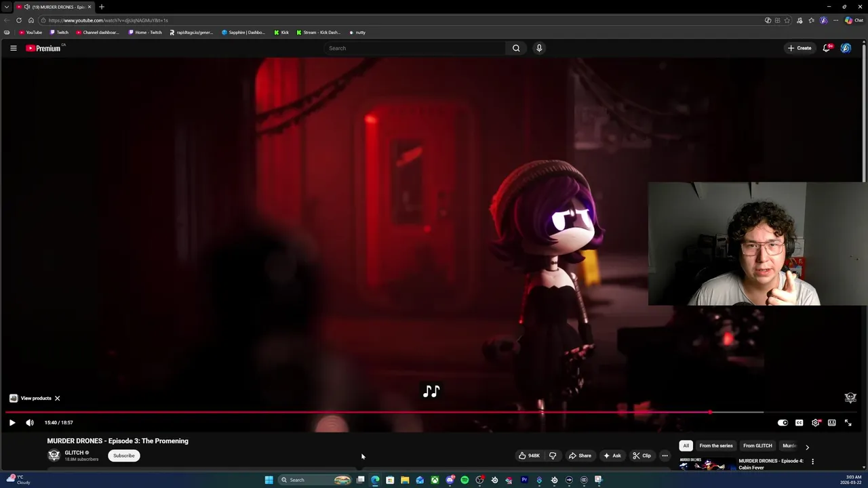This screenshot has height=488, width=868.
Task: Click the 15:40 / 18:57 time display
Action: pyautogui.click(x=58, y=423)
